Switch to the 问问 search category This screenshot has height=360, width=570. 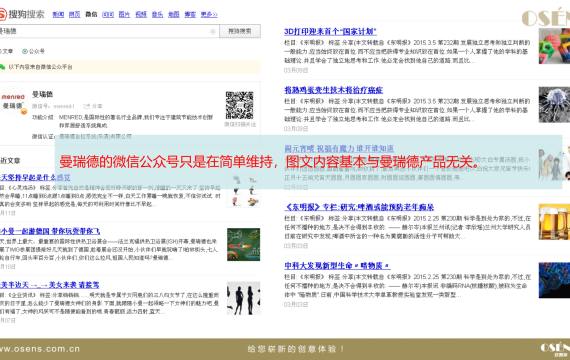pyautogui.click(x=108, y=15)
